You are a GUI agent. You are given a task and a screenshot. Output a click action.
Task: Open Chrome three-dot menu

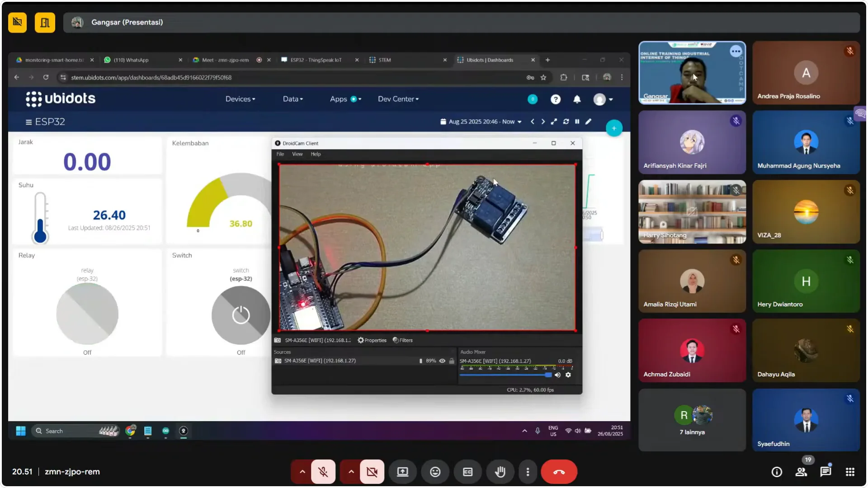[x=622, y=78]
